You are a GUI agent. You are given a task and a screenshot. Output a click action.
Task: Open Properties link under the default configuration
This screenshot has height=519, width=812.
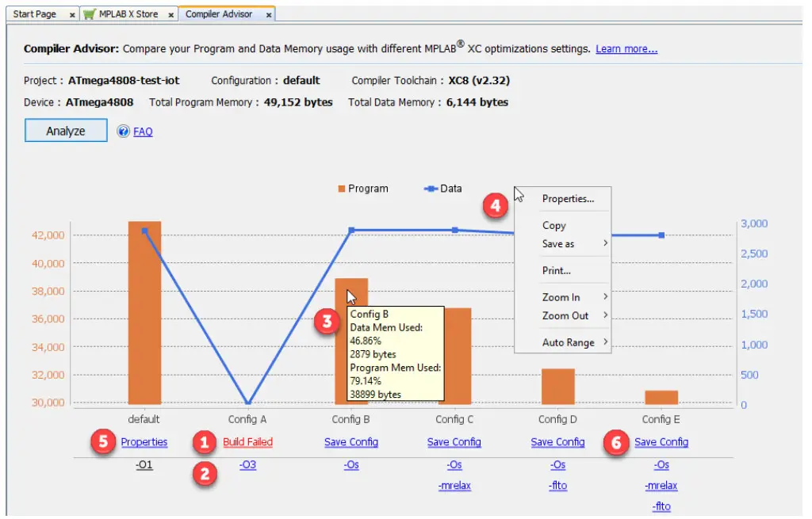144,442
